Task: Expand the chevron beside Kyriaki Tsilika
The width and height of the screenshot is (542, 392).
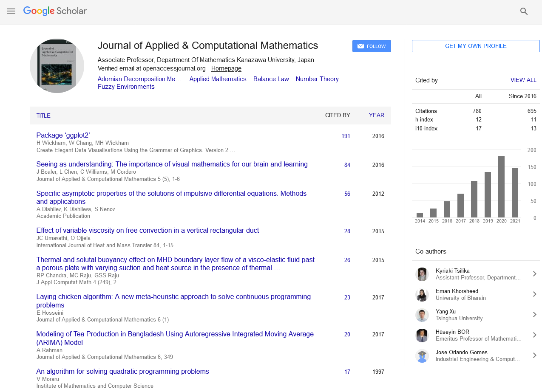Action: tap(534, 274)
